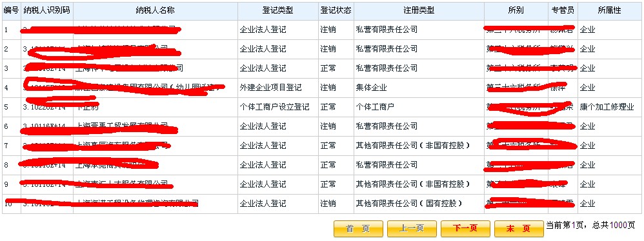Select 其他有限责任公司(非国有控股) in row 9
Viewport: 644px width, 241px height.
(419, 184)
